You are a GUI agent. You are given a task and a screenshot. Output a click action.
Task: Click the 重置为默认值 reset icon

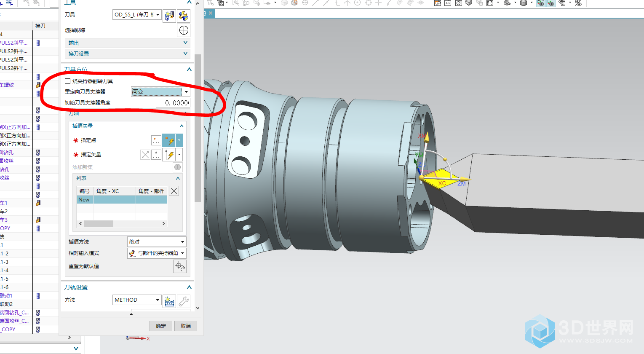[180, 266]
